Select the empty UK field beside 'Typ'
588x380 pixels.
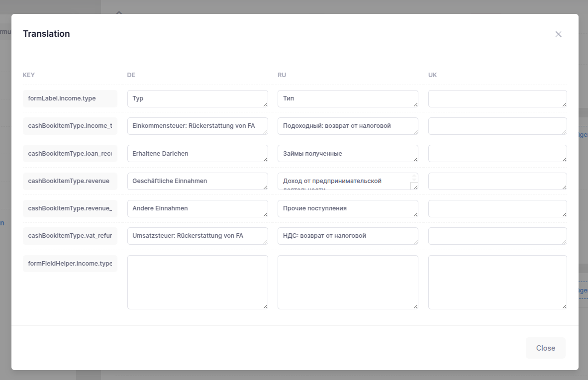click(x=497, y=98)
